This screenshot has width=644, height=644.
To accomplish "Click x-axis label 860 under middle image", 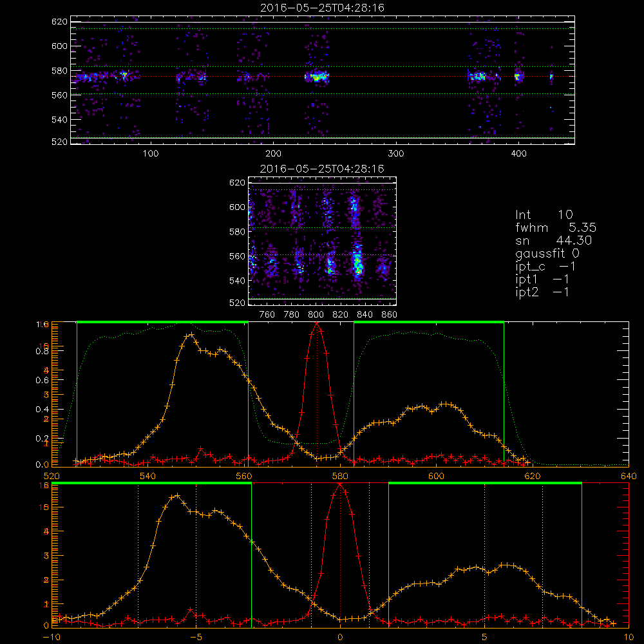I will pos(390,314).
